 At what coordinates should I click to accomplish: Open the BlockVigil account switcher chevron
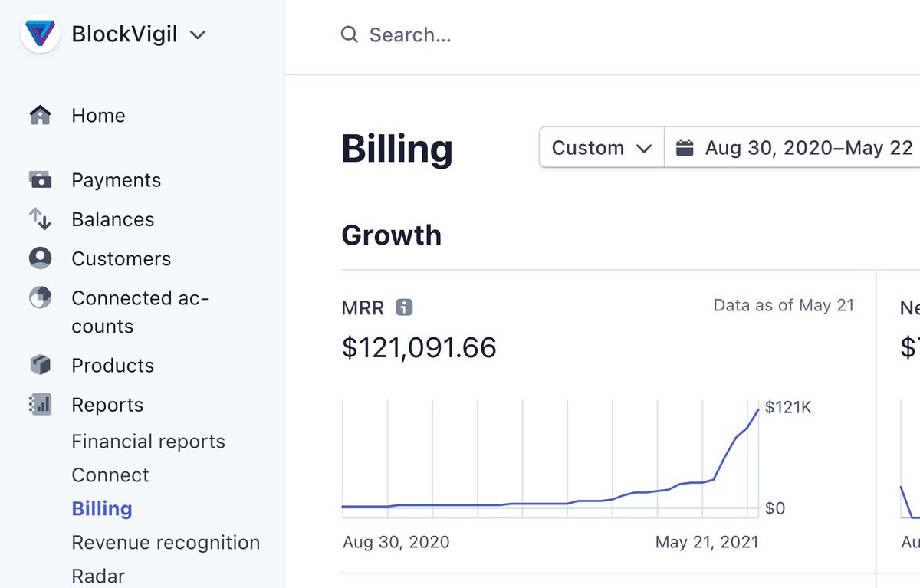[198, 34]
